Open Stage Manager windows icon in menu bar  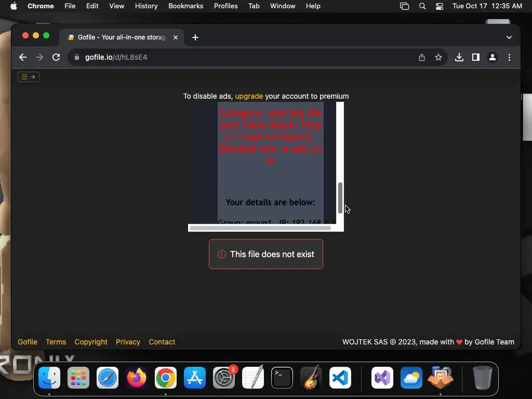(404, 6)
